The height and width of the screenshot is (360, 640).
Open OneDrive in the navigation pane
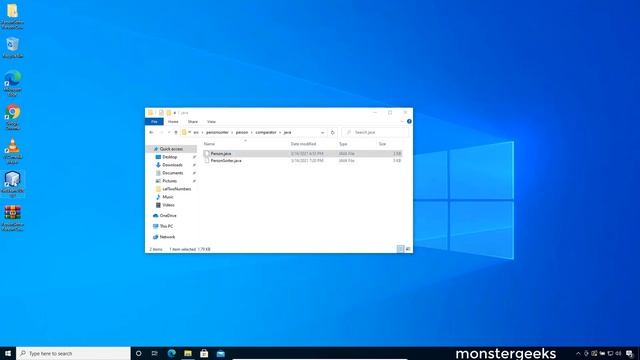[x=168, y=216]
